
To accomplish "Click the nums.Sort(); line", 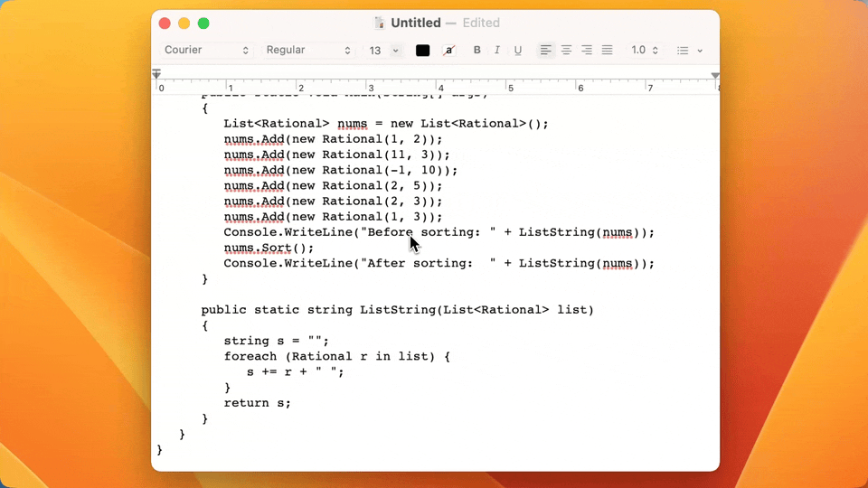I will pos(269,248).
